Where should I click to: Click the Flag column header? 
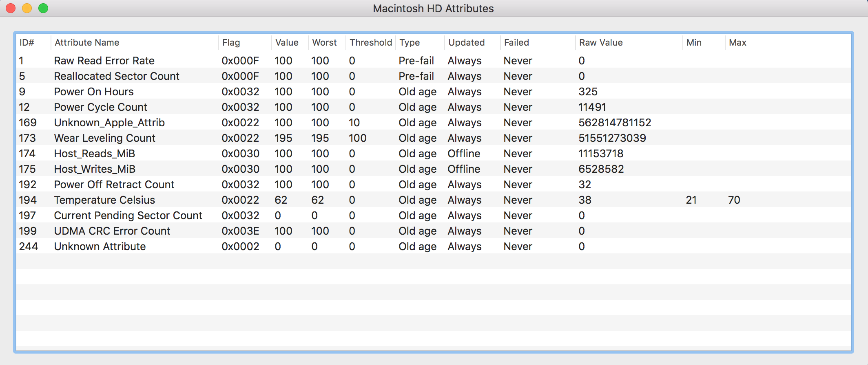point(245,42)
